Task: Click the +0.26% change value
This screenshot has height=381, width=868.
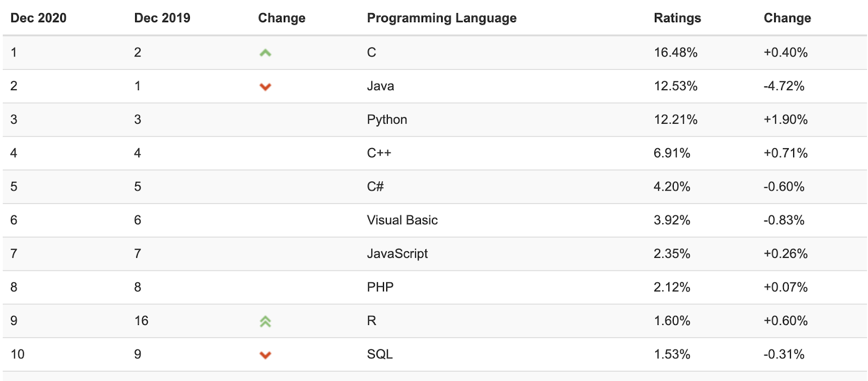Action: pyautogui.click(x=786, y=253)
